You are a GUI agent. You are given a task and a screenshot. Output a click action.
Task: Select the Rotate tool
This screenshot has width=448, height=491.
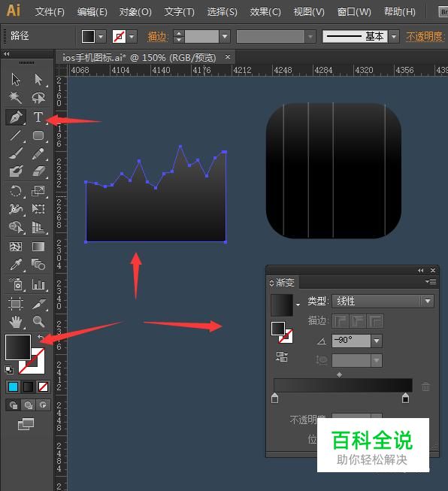[16, 191]
